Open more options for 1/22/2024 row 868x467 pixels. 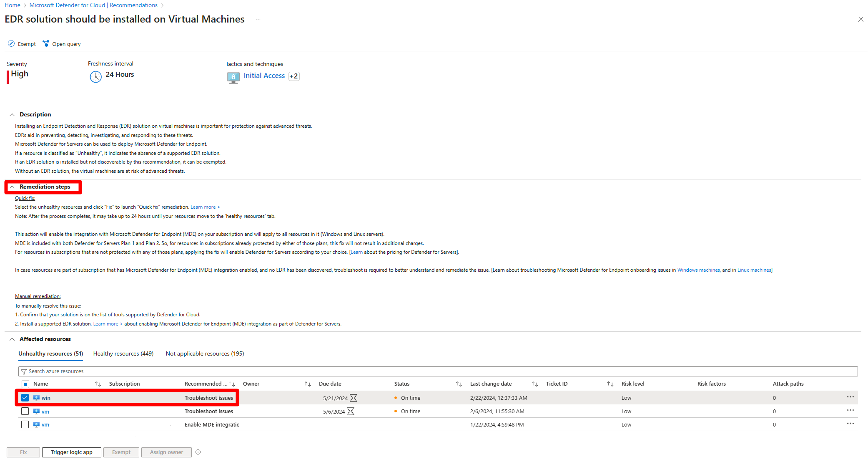(x=850, y=424)
